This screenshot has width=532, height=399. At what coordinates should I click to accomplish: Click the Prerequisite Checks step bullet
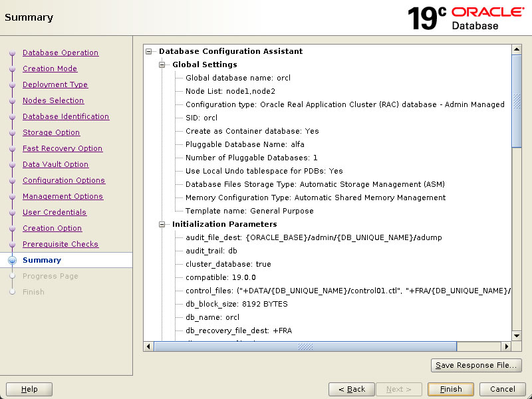[x=13, y=244]
